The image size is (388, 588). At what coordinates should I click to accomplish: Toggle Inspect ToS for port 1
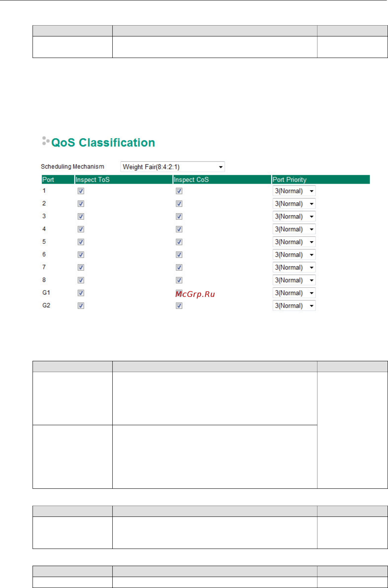click(81, 191)
